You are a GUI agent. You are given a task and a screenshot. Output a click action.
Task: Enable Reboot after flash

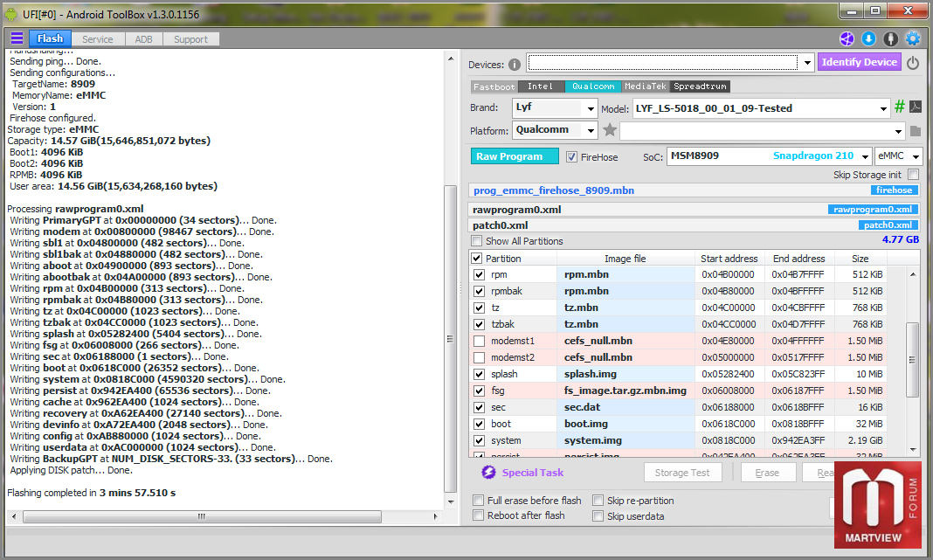click(x=478, y=515)
